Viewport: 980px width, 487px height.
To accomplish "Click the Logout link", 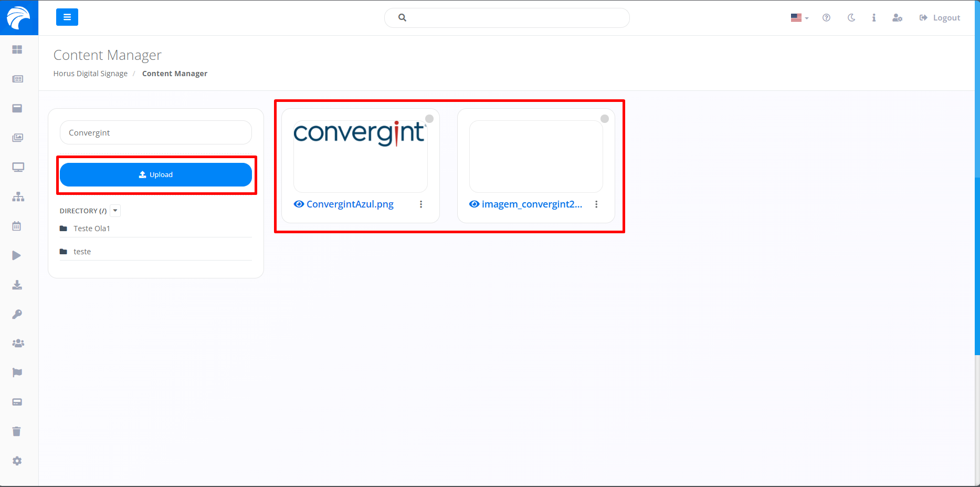I will [940, 18].
